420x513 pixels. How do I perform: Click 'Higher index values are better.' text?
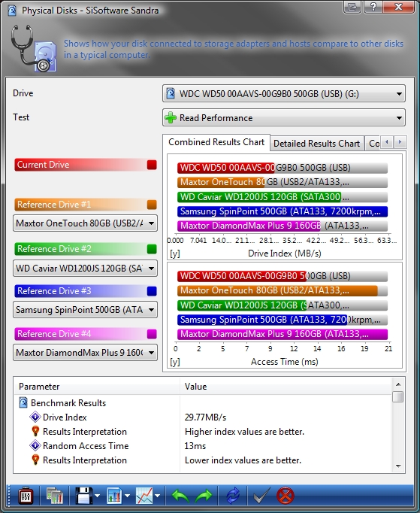coord(244,432)
